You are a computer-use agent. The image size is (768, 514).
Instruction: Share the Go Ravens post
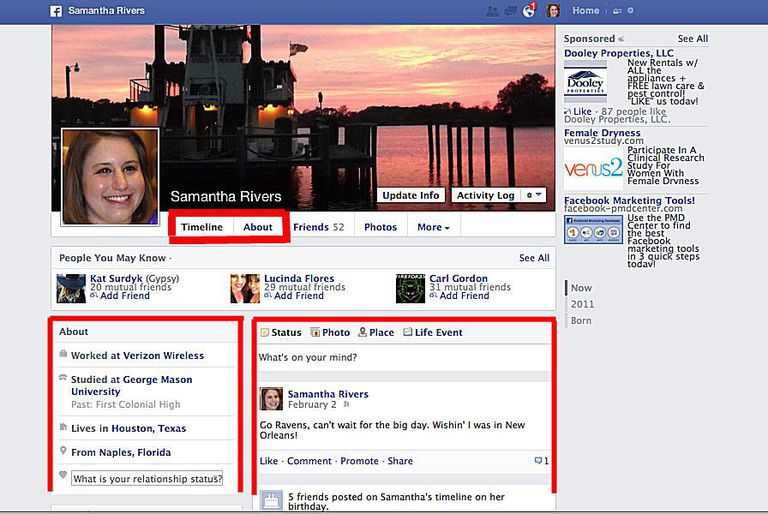[x=400, y=461]
